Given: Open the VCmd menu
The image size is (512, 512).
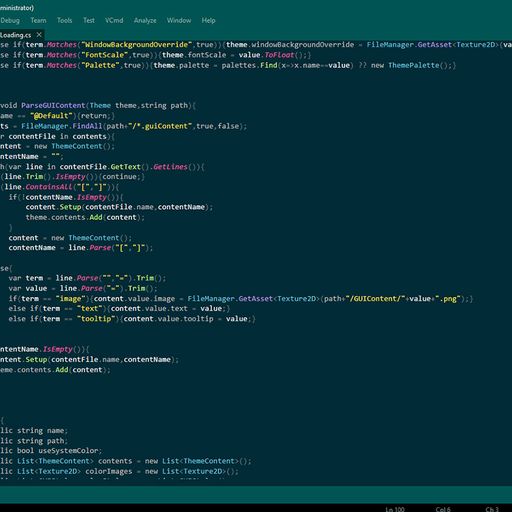Looking at the screenshot, I should (x=114, y=21).
